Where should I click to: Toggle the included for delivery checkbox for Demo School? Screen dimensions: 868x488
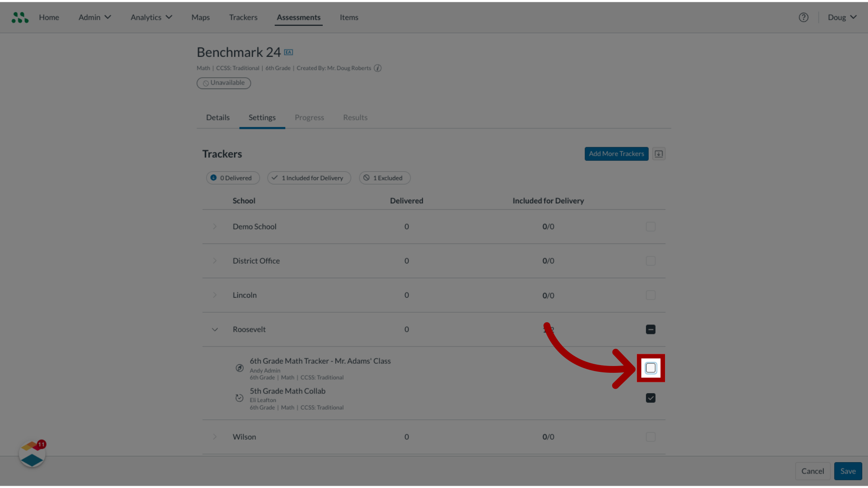coord(651,226)
